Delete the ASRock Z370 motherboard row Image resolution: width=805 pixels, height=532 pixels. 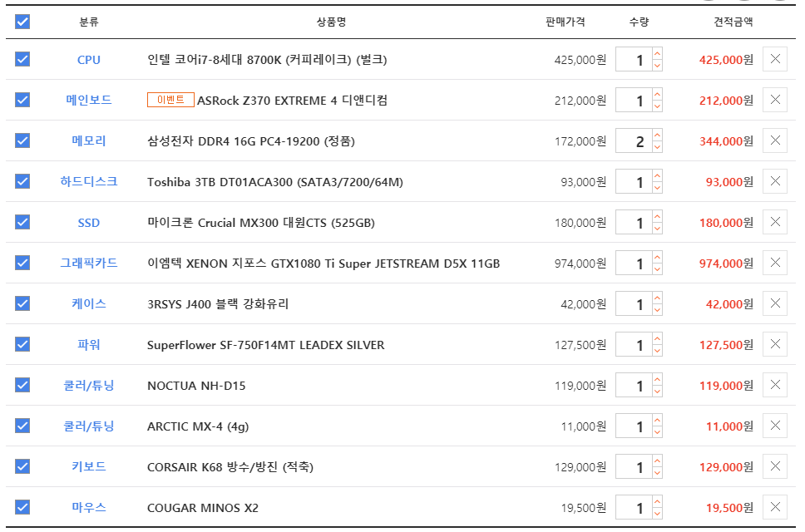coord(775,100)
